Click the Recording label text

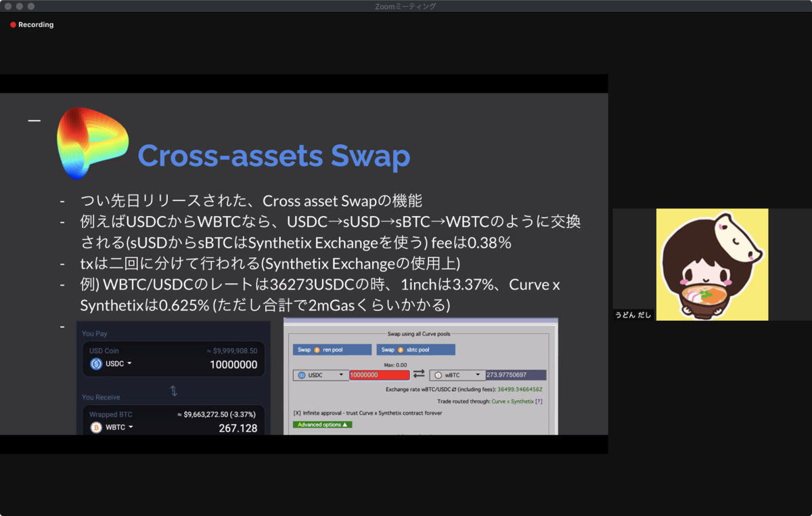pyautogui.click(x=36, y=25)
